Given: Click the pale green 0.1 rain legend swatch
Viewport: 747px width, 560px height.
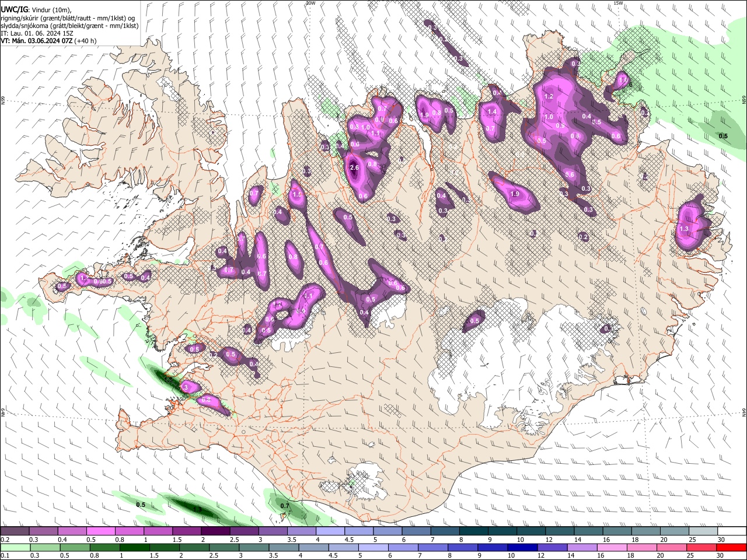Looking at the screenshot, I should (x=15, y=548).
